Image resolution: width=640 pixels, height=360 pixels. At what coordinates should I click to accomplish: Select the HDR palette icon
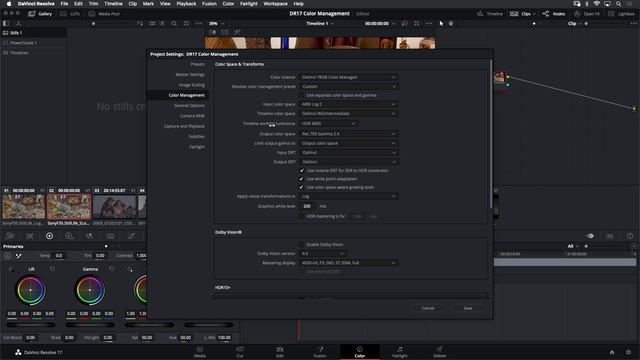[x=69, y=236]
